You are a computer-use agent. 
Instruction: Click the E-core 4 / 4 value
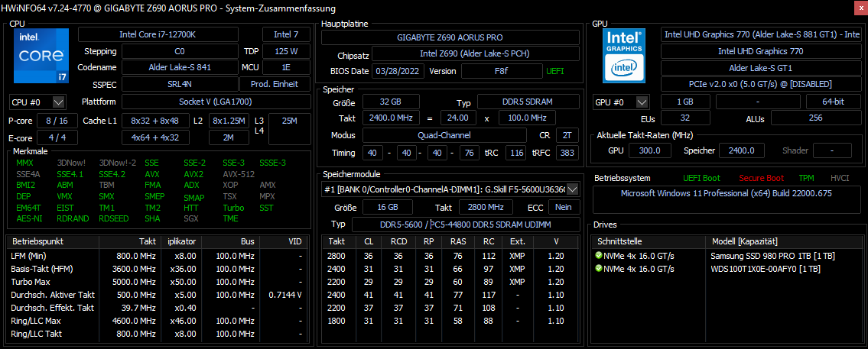click(x=57, y=137)
